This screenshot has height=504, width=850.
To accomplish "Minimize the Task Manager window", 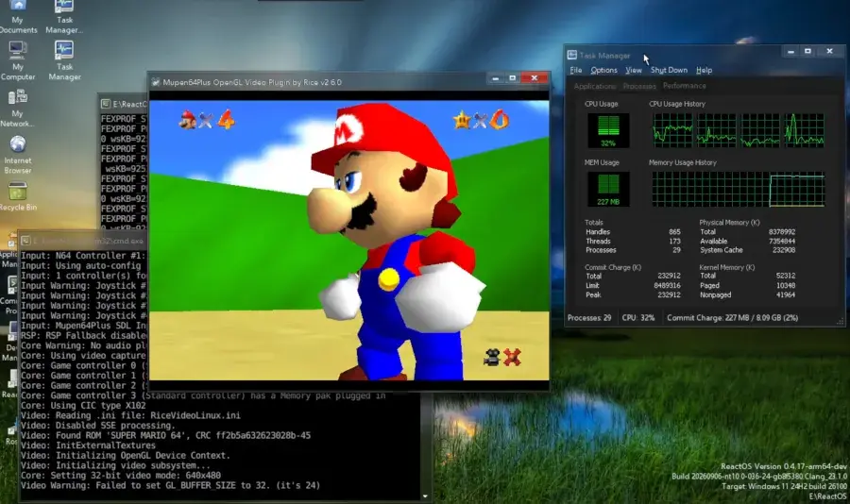I will pos(790,52).
